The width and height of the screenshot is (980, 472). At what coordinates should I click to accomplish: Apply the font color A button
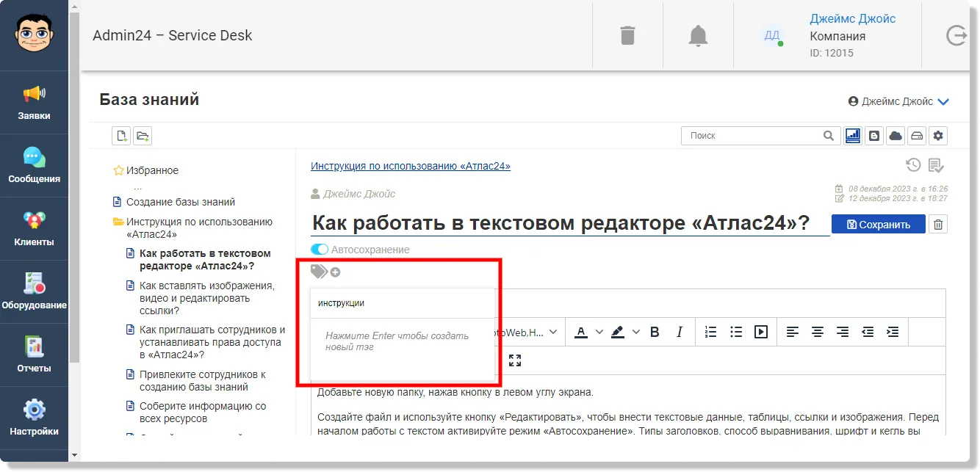(581, 333)
